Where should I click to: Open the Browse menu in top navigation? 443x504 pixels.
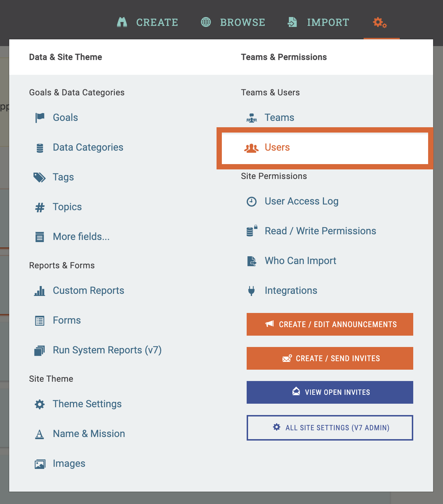pyautogui.click(x=233, y=22)
